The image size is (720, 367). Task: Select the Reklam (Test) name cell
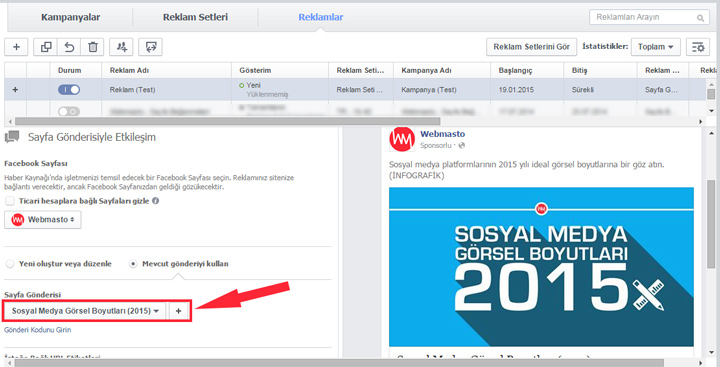(x=166, y=90)
